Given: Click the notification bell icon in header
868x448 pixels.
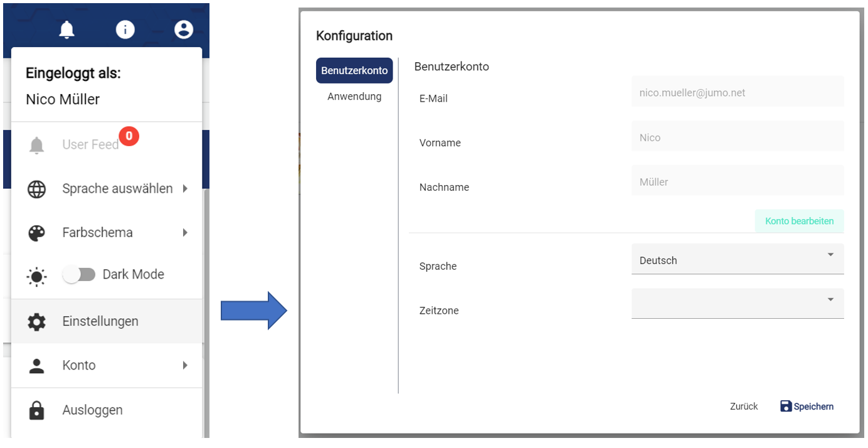Looking at the screenshot, I should (x=66, y=29).
